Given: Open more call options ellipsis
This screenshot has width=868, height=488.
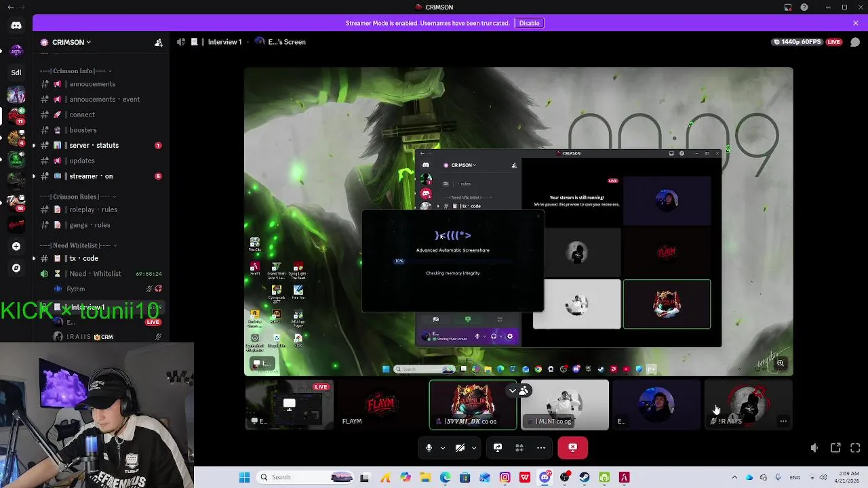Looking at the screenshot, I should [541, 447].
